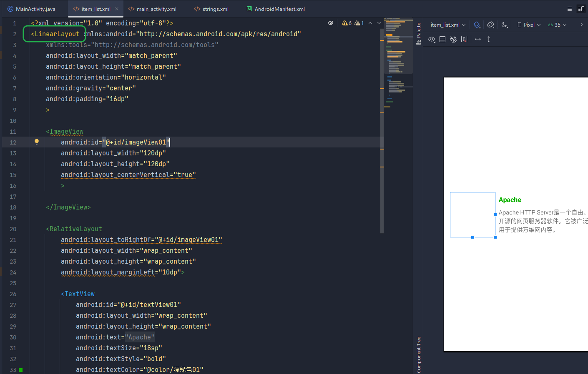
Task: Click the textStyle bold attribute
Action: (121, 359)
